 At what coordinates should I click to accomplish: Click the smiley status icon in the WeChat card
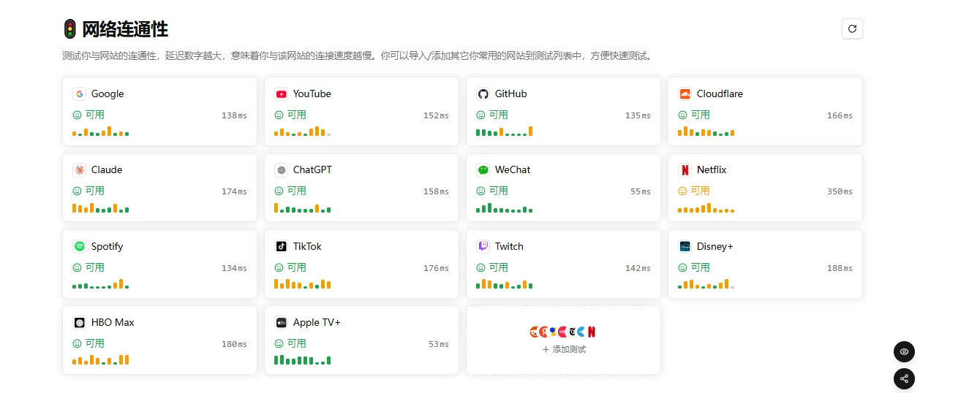(x=480, y=191)
